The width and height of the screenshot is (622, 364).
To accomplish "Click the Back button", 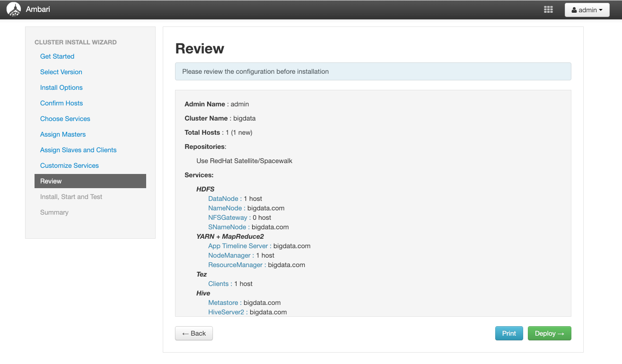I will 193,333.
